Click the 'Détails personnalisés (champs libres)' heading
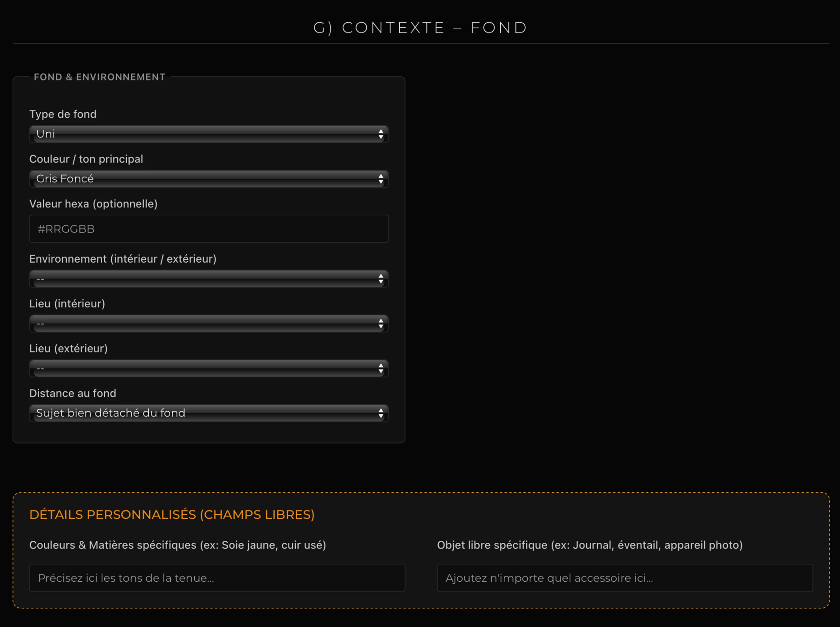 172,515
